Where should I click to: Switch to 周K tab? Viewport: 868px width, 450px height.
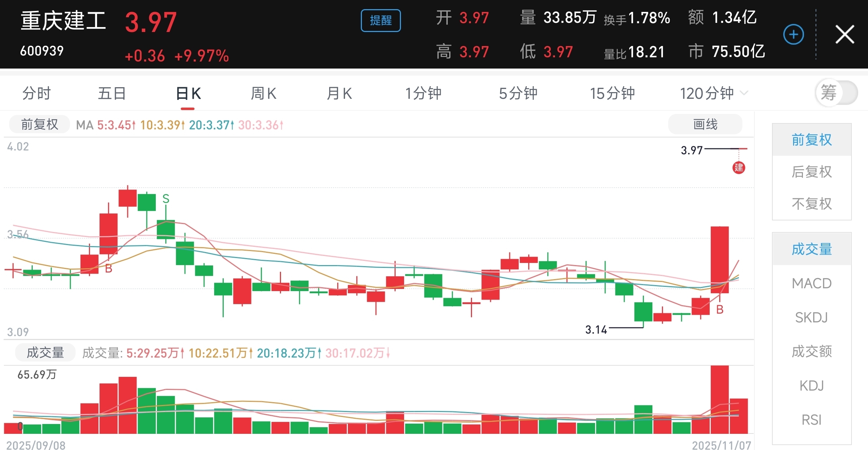point(263,94)
